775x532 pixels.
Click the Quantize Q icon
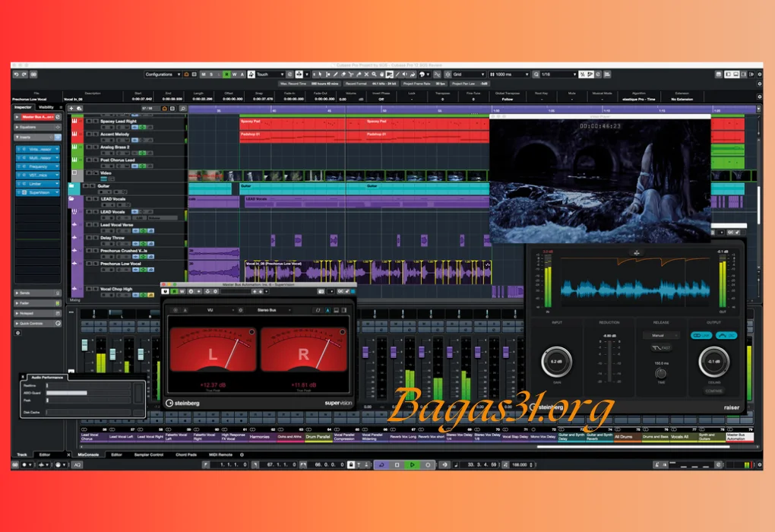pyautogui.click(x=536, y=74)
